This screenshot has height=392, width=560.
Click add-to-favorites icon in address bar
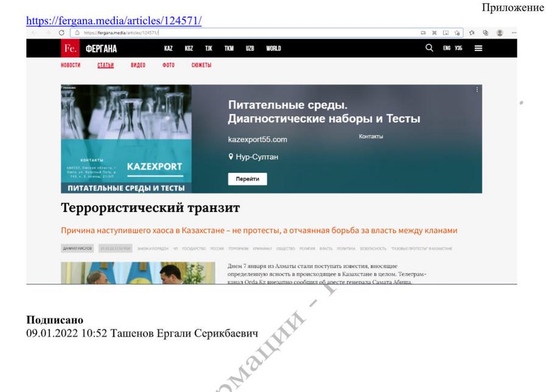(x=457, y=32)
